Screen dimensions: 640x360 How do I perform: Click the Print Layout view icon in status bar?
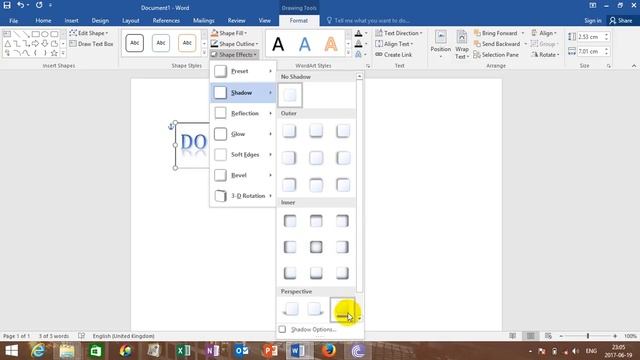(530, 336)
